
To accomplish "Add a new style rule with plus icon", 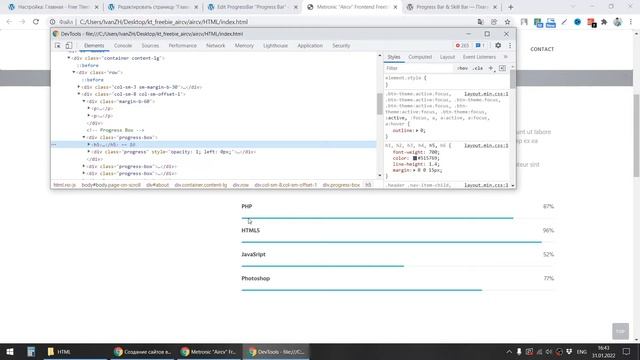I will pyautogui.click(x=491, y=68).
